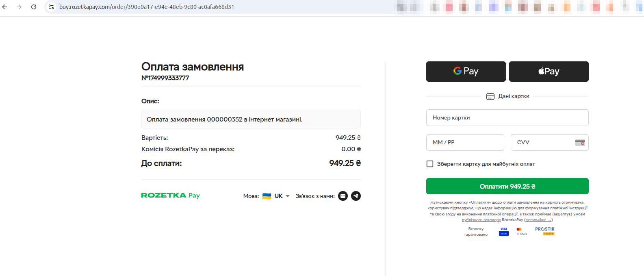Image resolution: width=644 pixels, height=276 pixels.
Task: Pay with Google Pay
Action: (466, 72)
